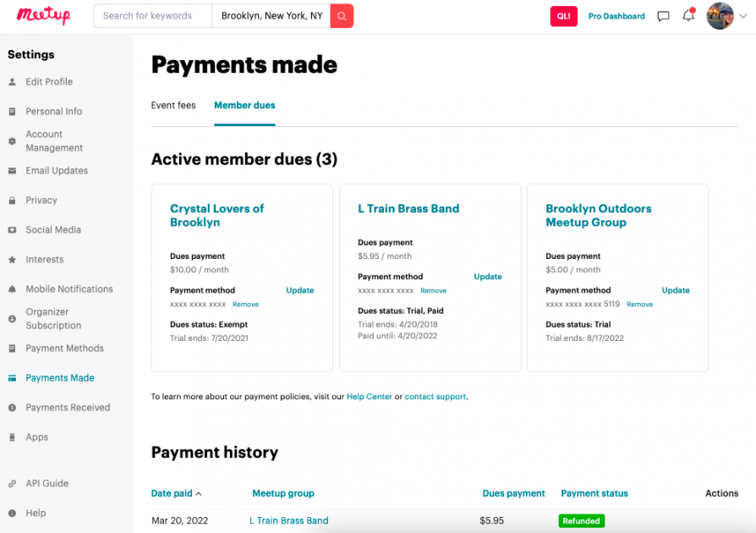The width and height of the screenshot is (756, 533).
Task: Open the messages chat icon
Action: (664, 16)
